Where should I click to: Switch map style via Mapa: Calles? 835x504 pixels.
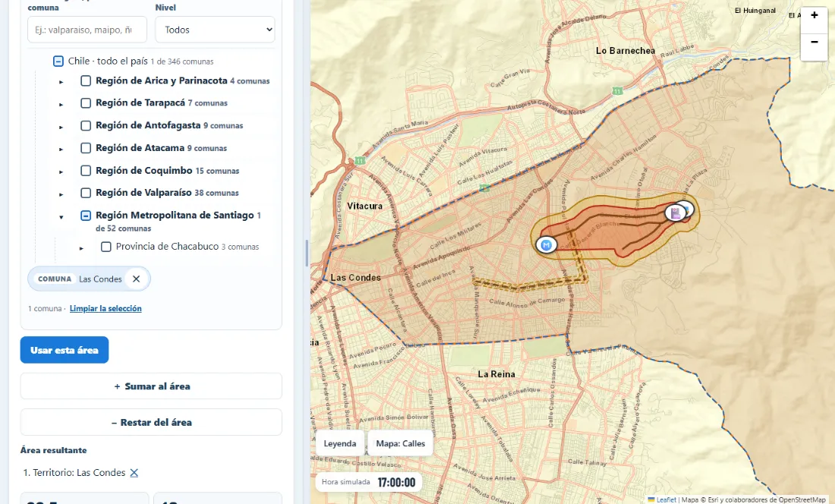click(x=401, y=443)
